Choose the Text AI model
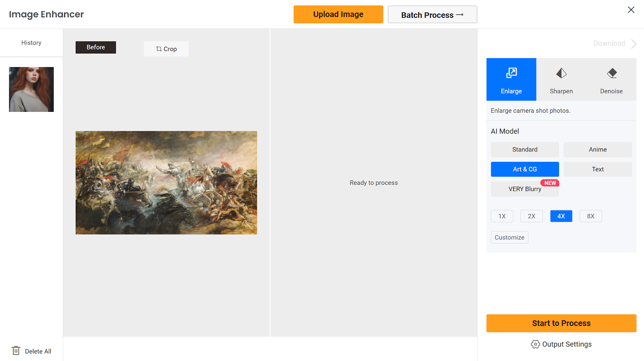 click(x=598, y=169)
